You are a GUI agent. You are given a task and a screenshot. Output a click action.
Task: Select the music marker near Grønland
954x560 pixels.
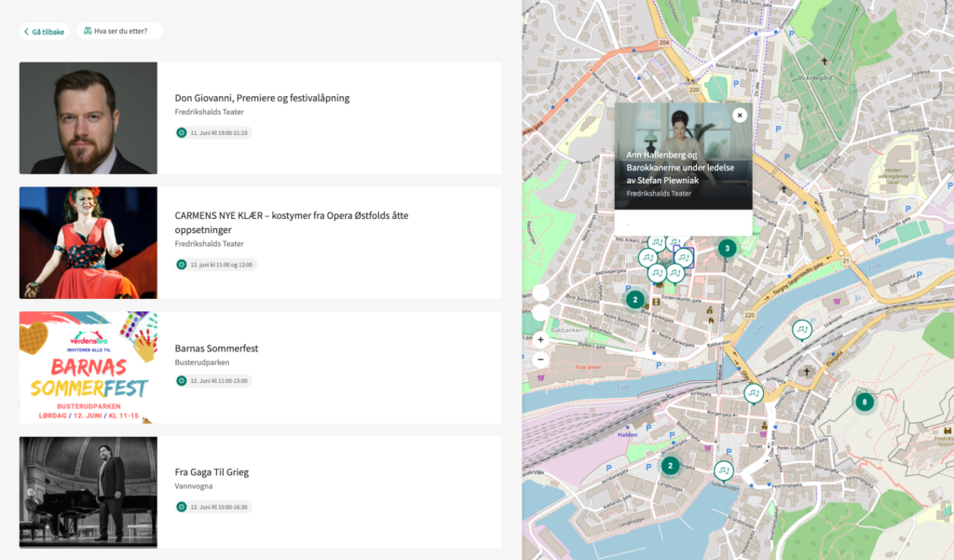(801, 329)
